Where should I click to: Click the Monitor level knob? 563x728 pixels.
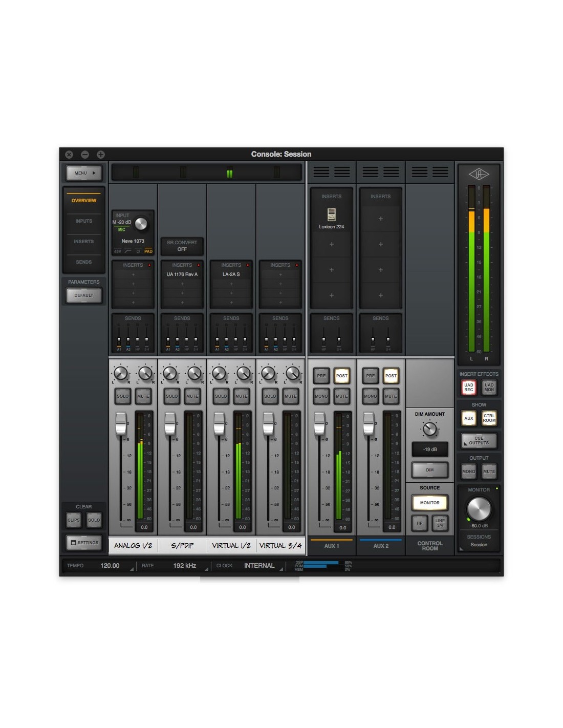coord(479,508)
